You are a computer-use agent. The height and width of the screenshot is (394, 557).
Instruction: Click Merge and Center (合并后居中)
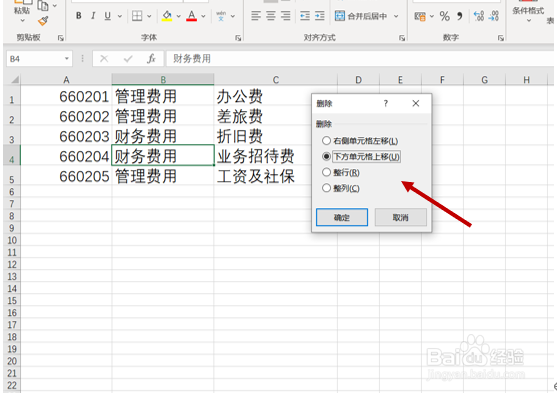(x=362, y=16)
